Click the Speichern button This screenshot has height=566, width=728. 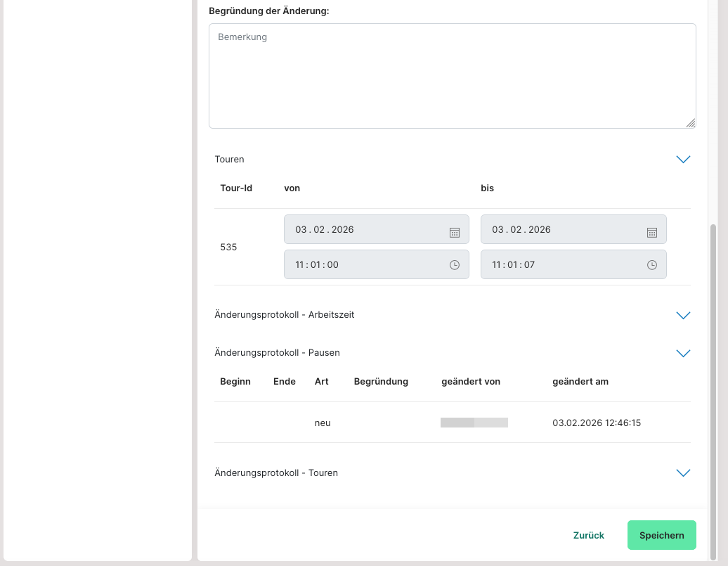[661, 535]
